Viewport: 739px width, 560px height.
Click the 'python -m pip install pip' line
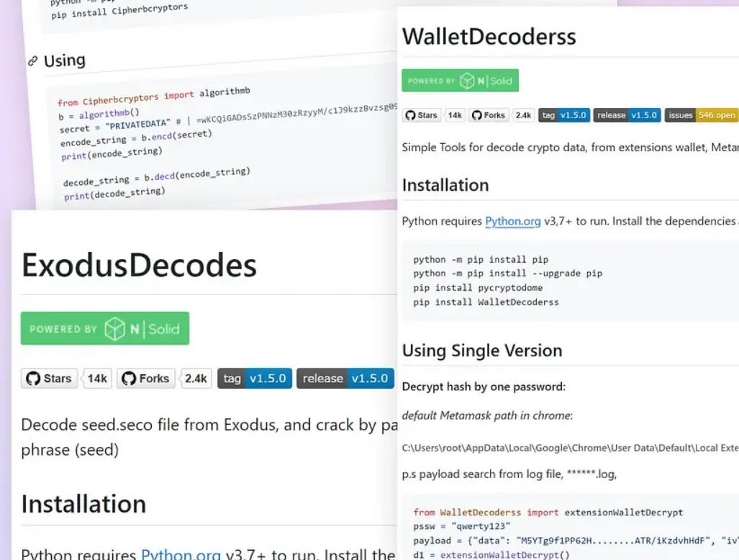click(x=481, y=259)
